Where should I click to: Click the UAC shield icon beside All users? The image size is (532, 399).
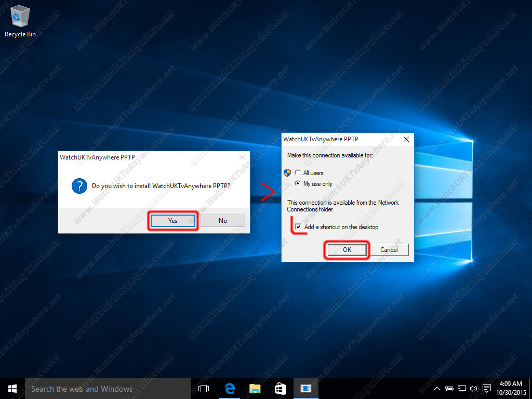point(287,172)
